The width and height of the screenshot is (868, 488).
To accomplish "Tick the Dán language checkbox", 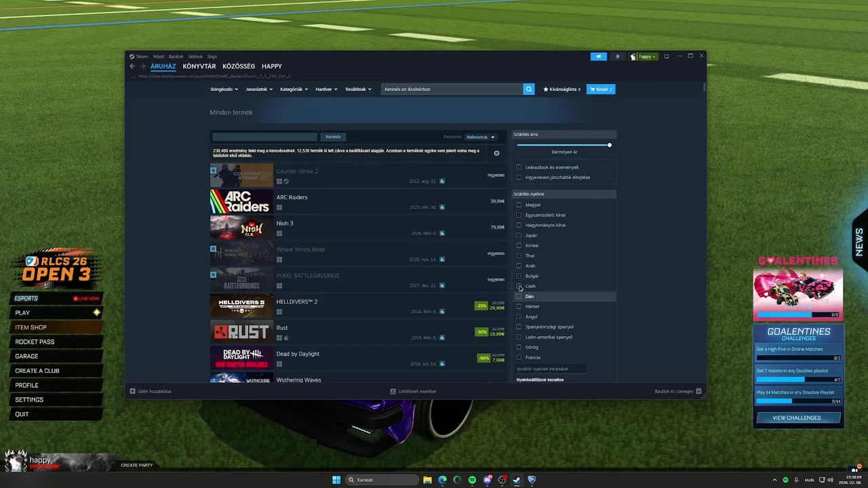I will [x=519, y=296].
